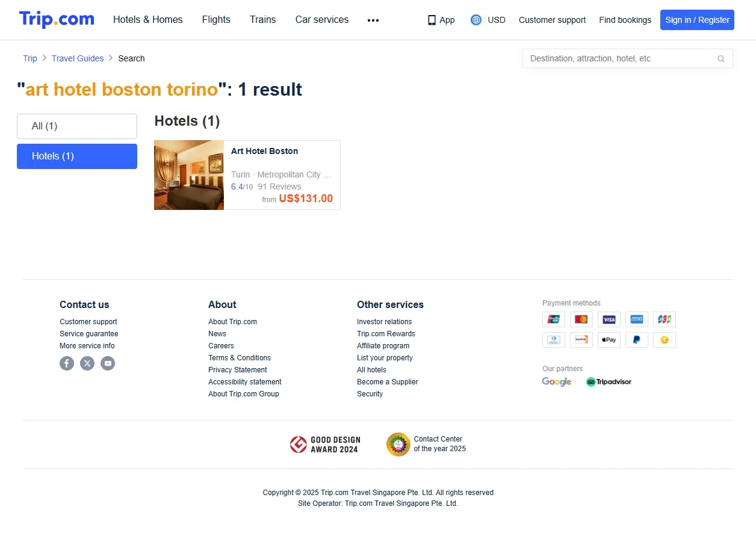Viewport: 756px width, 554px height.
Task: Open the Trains menu item
Action: [263, 20]
